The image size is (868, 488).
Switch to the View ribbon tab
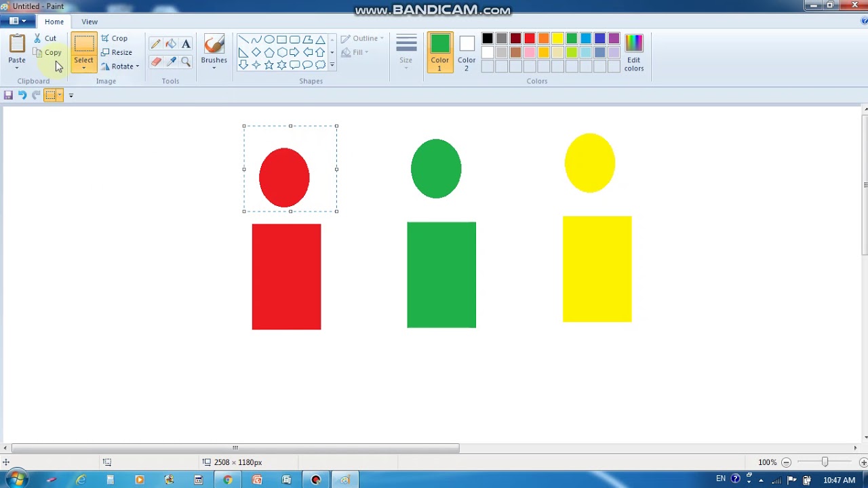coord(90,22)
